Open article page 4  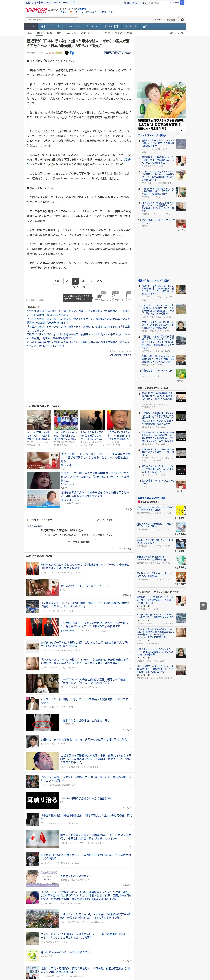[83, 281]
